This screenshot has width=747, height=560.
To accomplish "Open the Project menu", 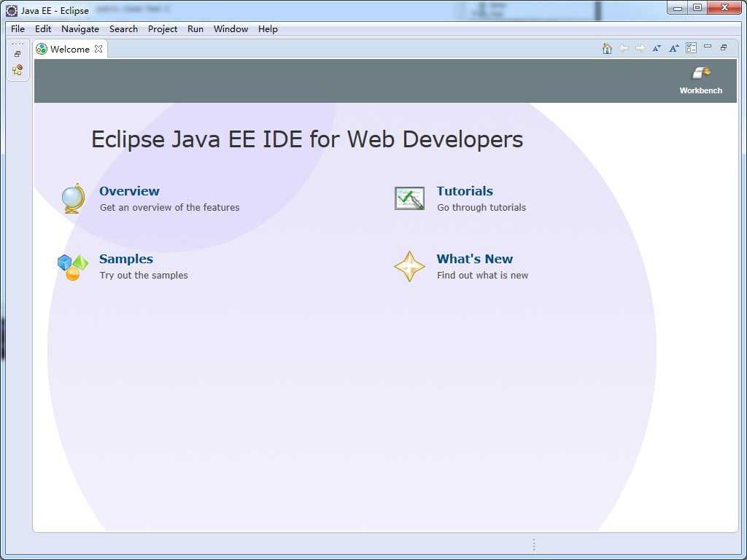I will 163,29.
